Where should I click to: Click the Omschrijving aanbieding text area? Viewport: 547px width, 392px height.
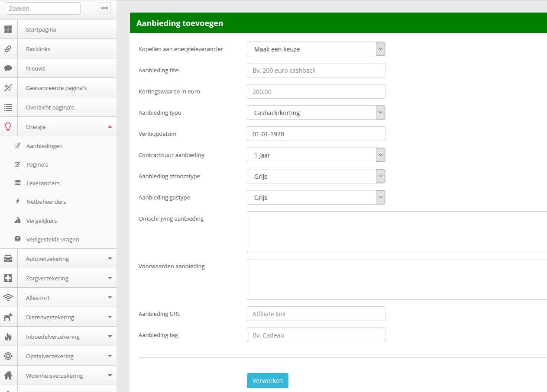pyautogui.click(x=397, y=231)
